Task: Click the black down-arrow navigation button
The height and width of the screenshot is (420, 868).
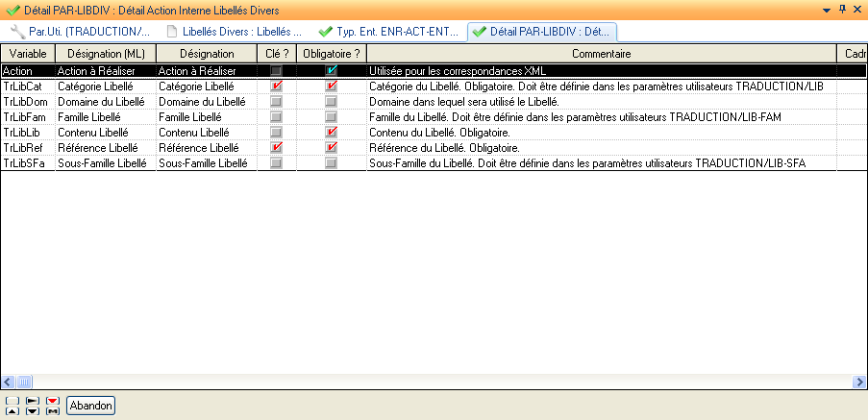Action: point(32,411)
